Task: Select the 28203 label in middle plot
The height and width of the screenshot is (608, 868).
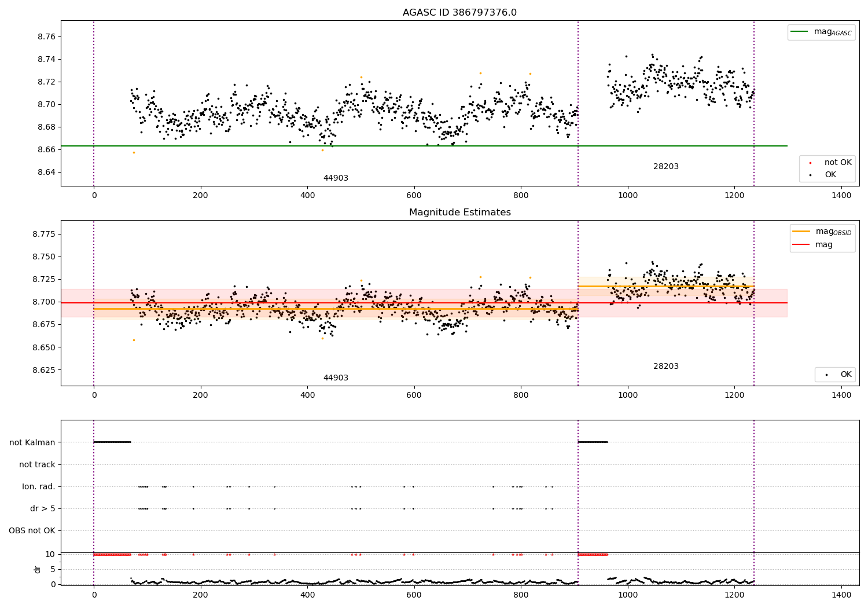Action: tap(666, 367)
